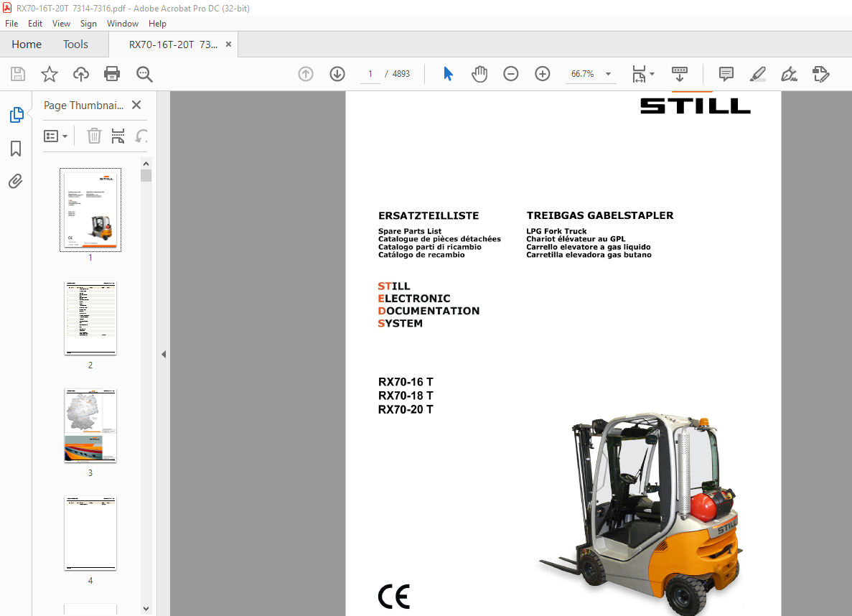Viewport: 852px width, 616px height.
Task: Click the RX70-16 T model text
Action: (406, 382)
